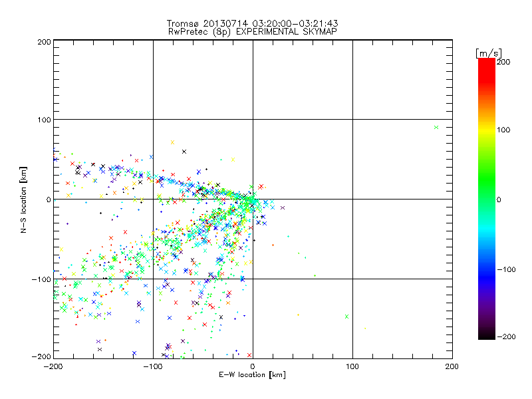Click the y-axis tick label '-200'
The height and width of the screenshot is (399, 532).
[42, 356]
